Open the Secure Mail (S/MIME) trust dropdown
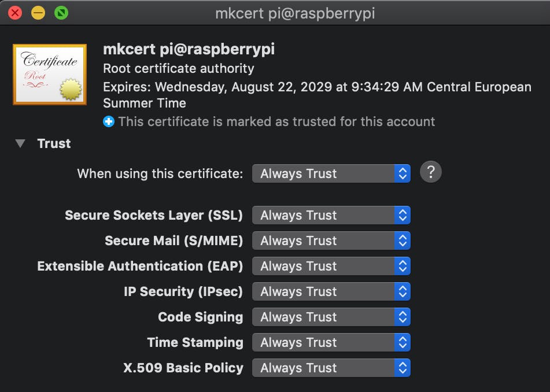 (x=331, y=241)
